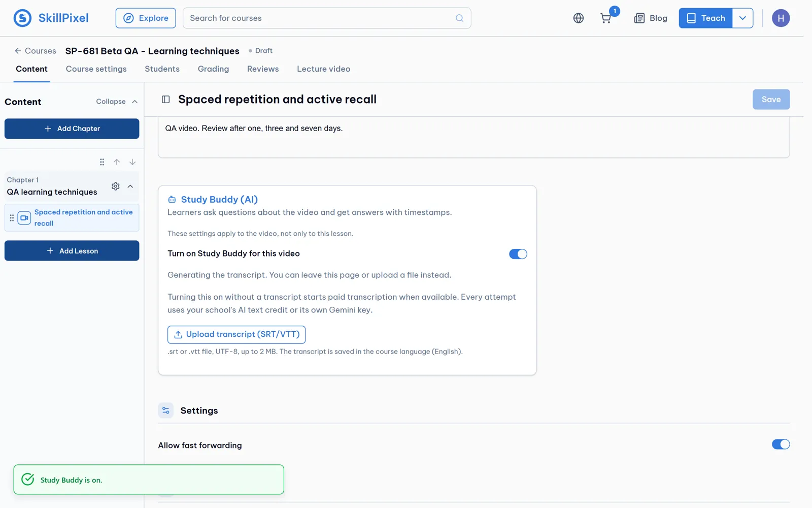Click the Study Buddy (AI) heading

pos(219,200)
